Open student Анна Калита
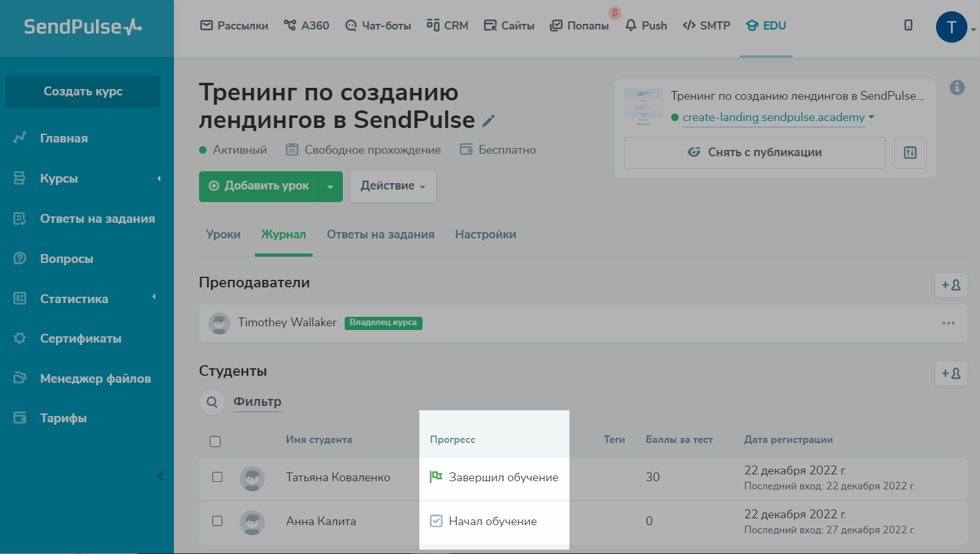 click(321, 521)
